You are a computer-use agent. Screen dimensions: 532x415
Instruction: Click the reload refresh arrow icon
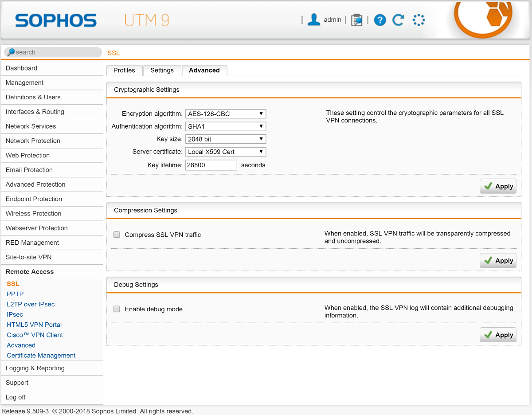pos(398,20)
